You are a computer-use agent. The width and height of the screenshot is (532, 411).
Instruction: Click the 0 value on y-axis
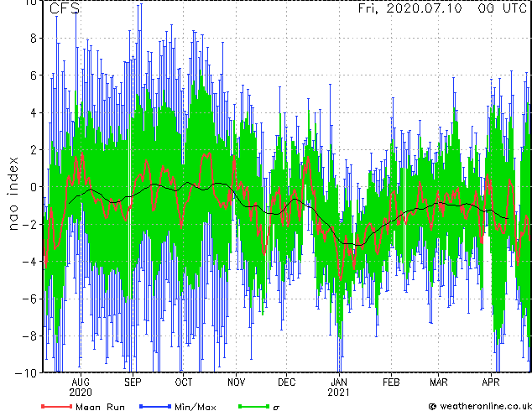coord(34,187)
